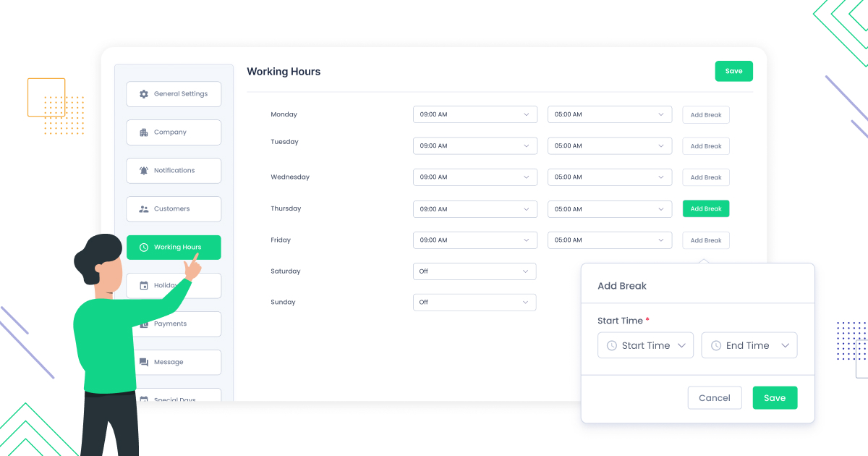Viewport: 868px width, 456px height.
Task: Click the gear icon beside General Settings
Action: 142,93
